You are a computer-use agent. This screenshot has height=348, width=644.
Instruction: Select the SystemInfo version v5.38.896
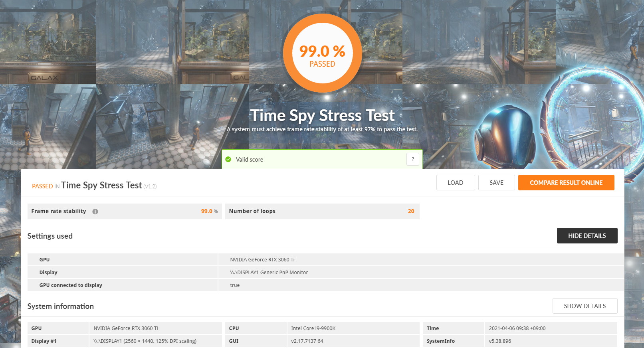(x=500, y=341)
